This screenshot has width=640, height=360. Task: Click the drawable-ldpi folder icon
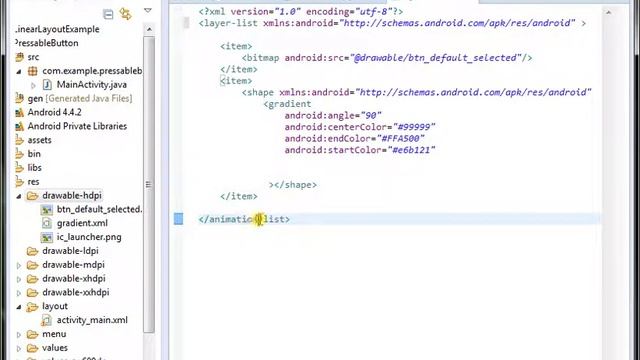[x=33, y=251]
